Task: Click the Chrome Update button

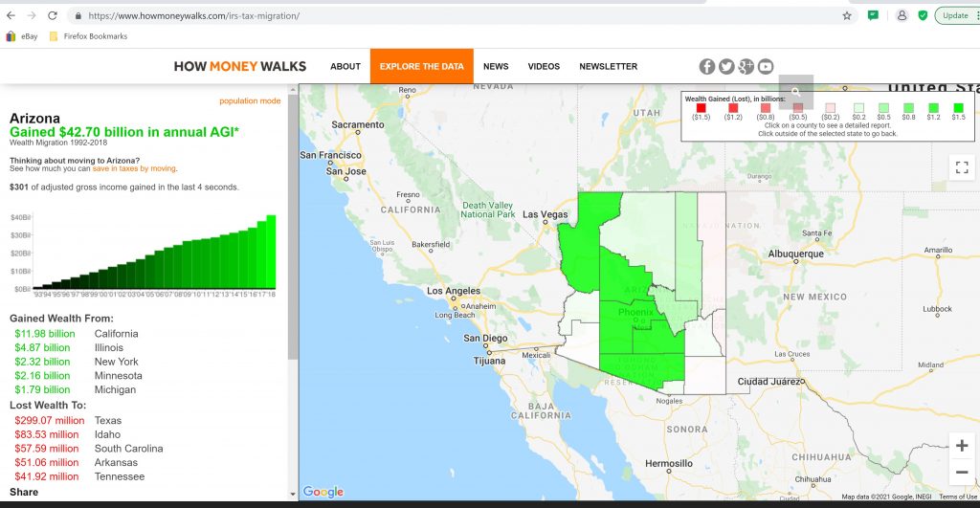Action: [956, 15]
